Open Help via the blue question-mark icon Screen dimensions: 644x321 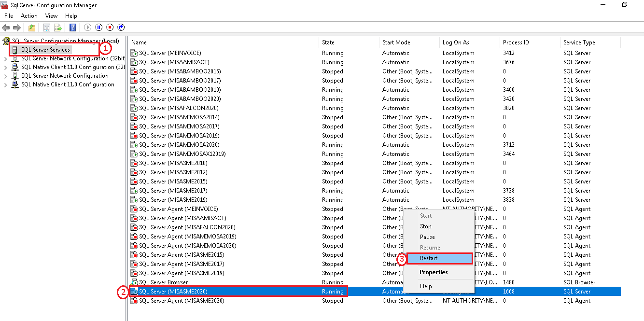tap(73, 28)
